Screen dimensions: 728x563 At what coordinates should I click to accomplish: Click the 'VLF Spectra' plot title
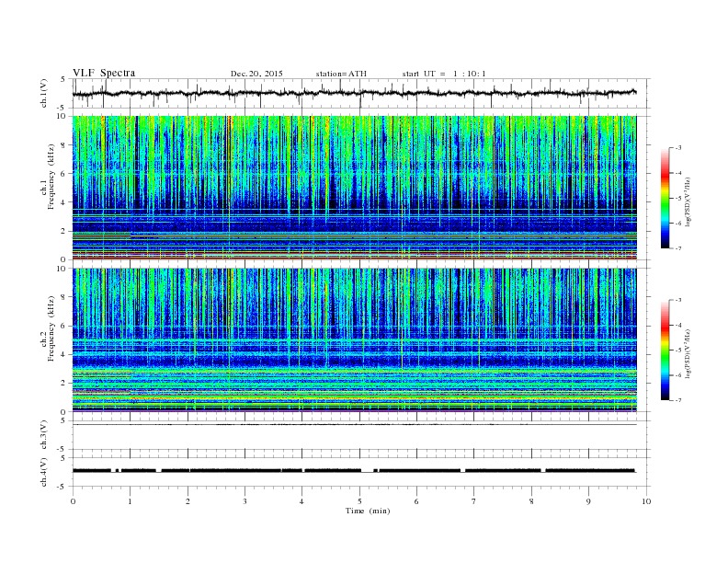coord(104,73)
